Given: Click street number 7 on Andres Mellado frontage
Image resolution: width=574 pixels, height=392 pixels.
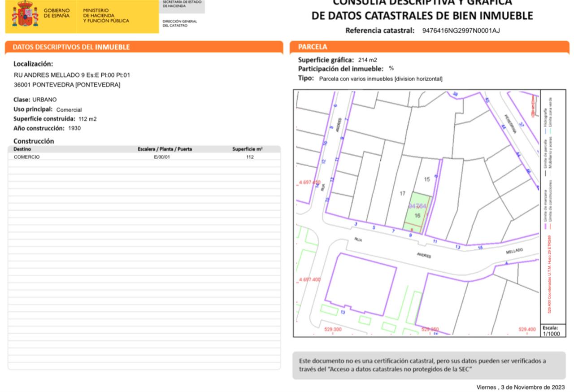Looking at the screenshot, I should 393,231.
